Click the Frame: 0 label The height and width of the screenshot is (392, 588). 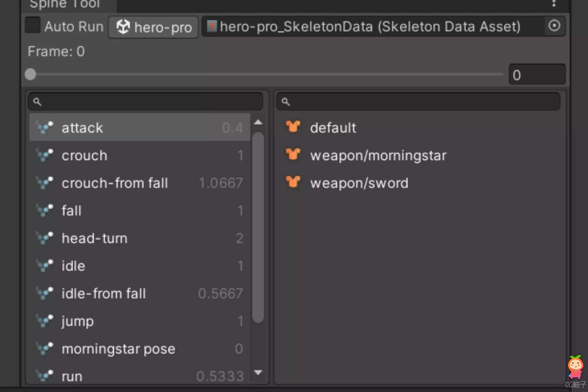(56, 51)
